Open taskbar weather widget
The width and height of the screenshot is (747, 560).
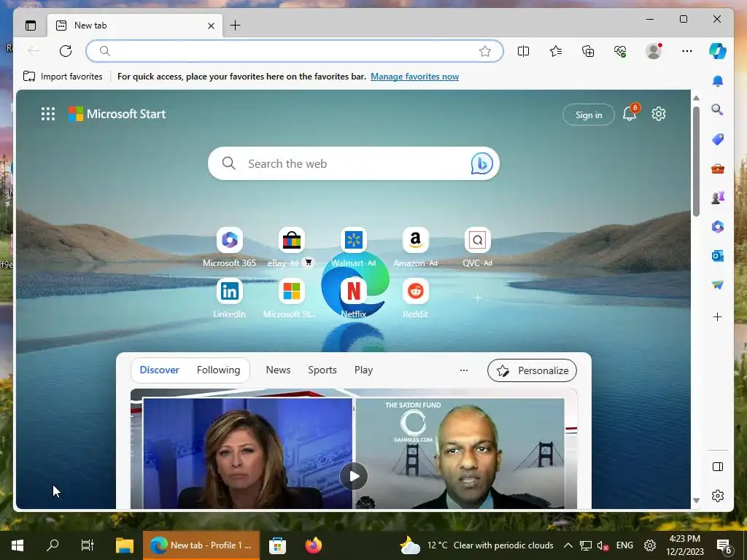pos(476,545)
